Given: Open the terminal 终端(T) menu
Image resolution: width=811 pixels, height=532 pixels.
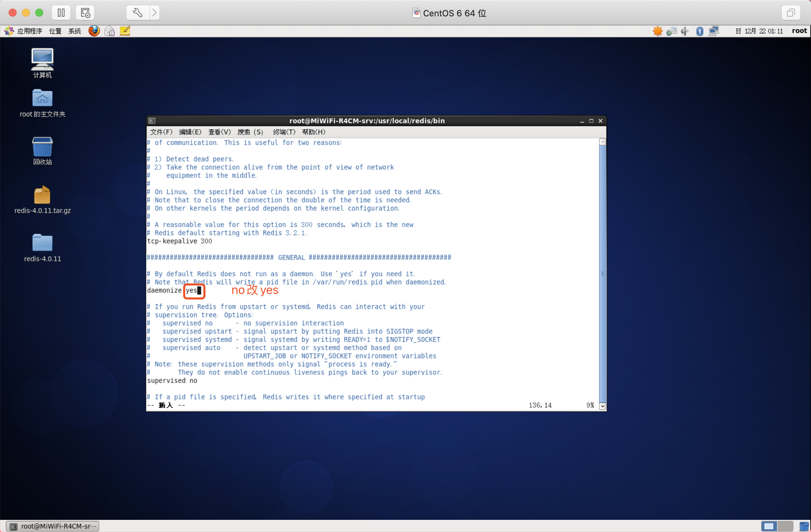Looking at the screenshot, I should (x=284, y=132).
